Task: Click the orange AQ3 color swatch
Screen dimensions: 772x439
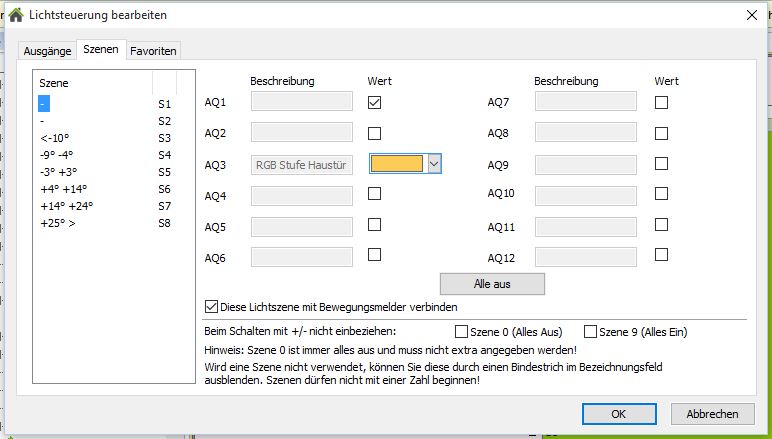Action: point(398,164)
